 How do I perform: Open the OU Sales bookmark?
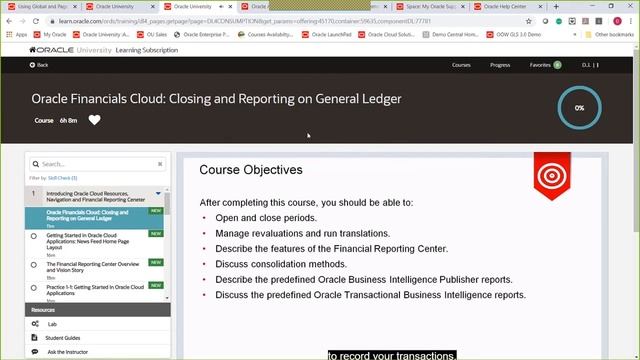(152, 35)
